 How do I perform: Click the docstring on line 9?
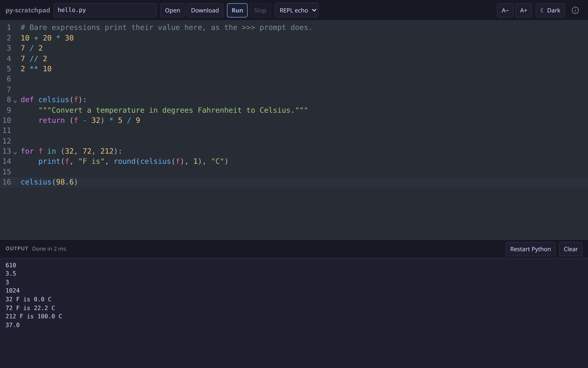[x=173, y=110]
